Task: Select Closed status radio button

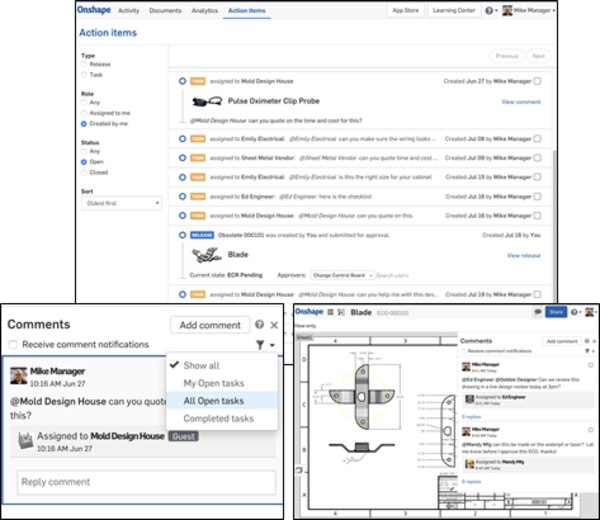Action: coord(84,173)
